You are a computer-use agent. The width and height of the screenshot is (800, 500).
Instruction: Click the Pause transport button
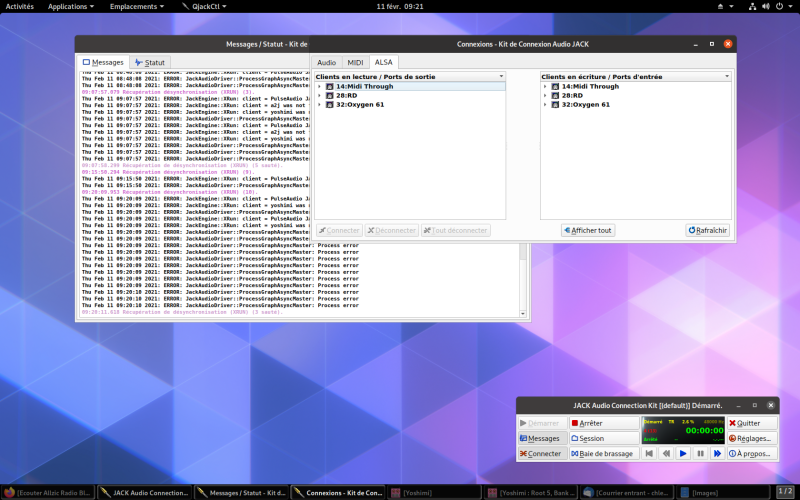[700, 453]
